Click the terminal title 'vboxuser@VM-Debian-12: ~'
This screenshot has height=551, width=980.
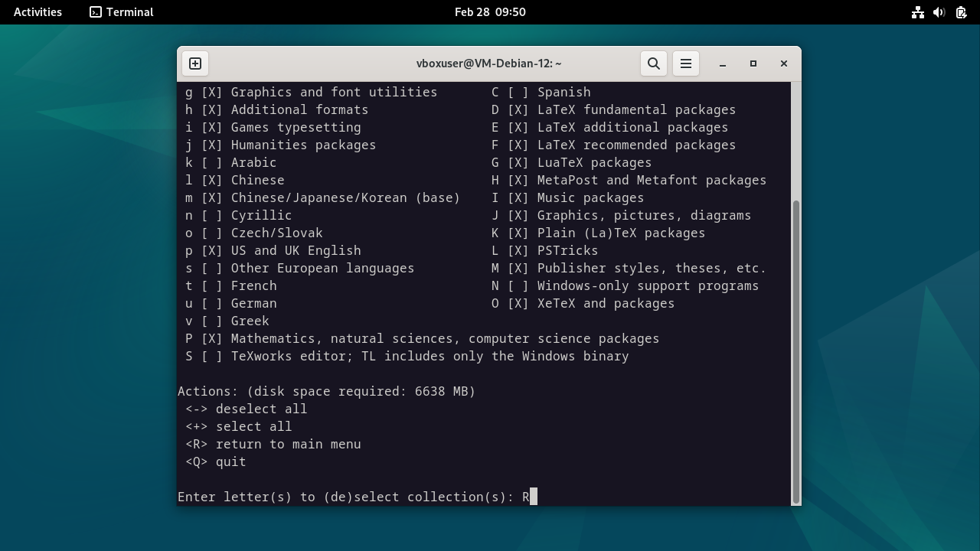(489, 64)
